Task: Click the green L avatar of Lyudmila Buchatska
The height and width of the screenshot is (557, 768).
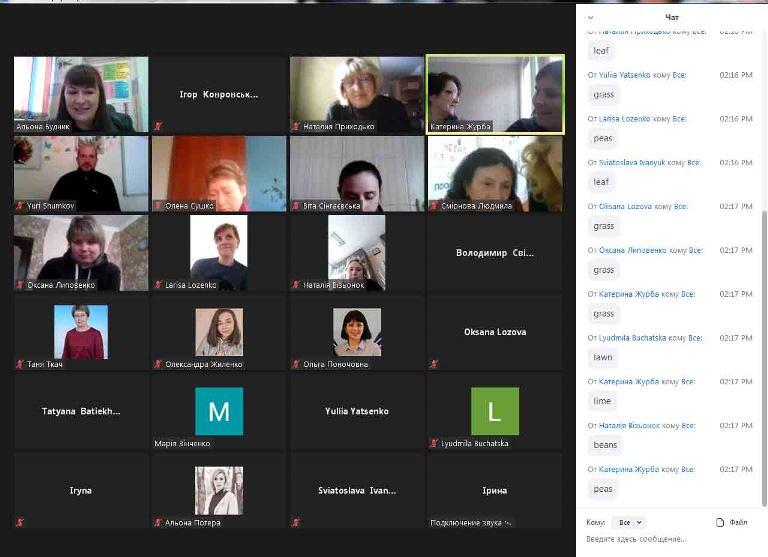Action: [x=495, y=411]
